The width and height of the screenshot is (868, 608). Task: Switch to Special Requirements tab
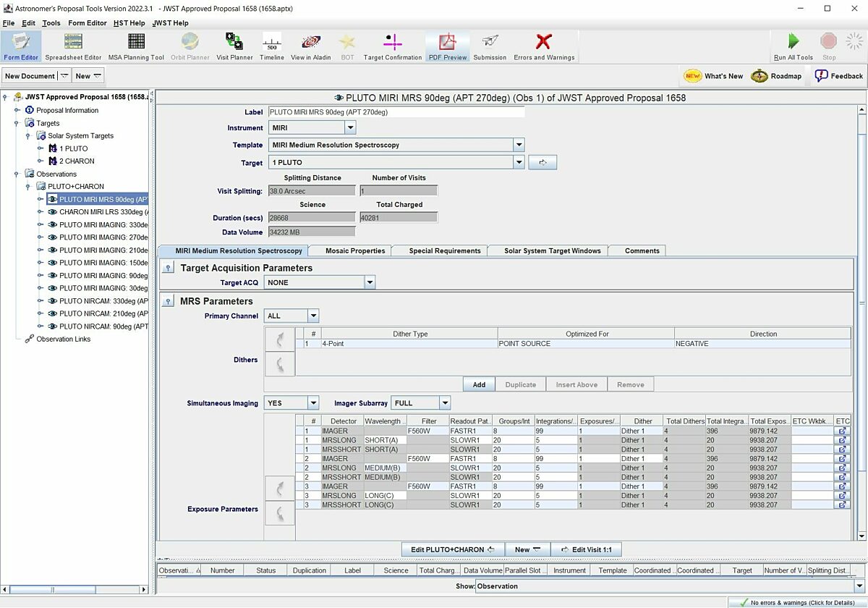[445, 251]
